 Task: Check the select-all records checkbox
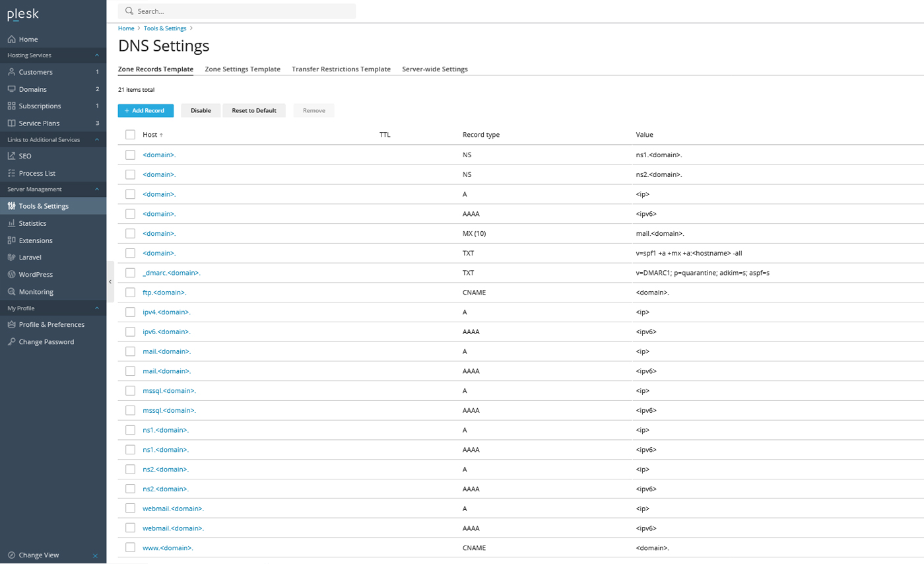tap(129, 134)
